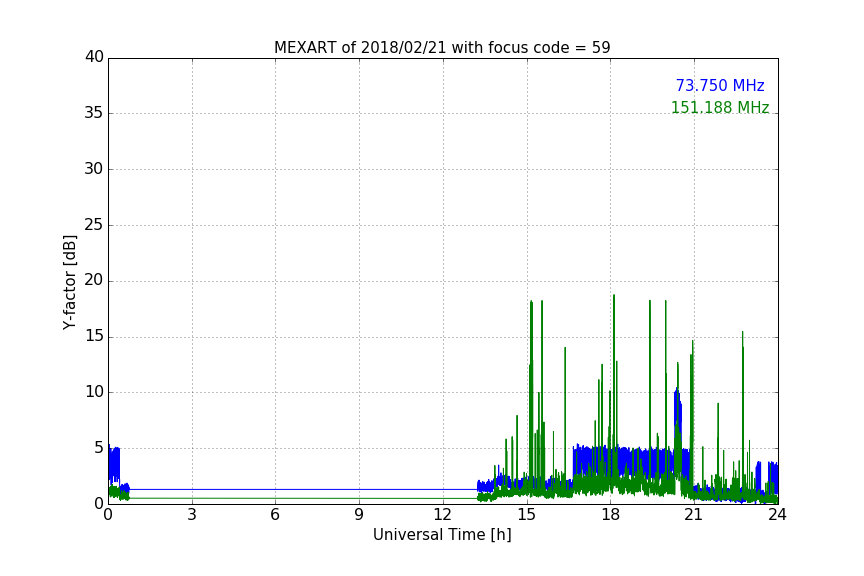Click x-axis tick label 9
This screenshot has height=576, width=864.
[359, 515]
